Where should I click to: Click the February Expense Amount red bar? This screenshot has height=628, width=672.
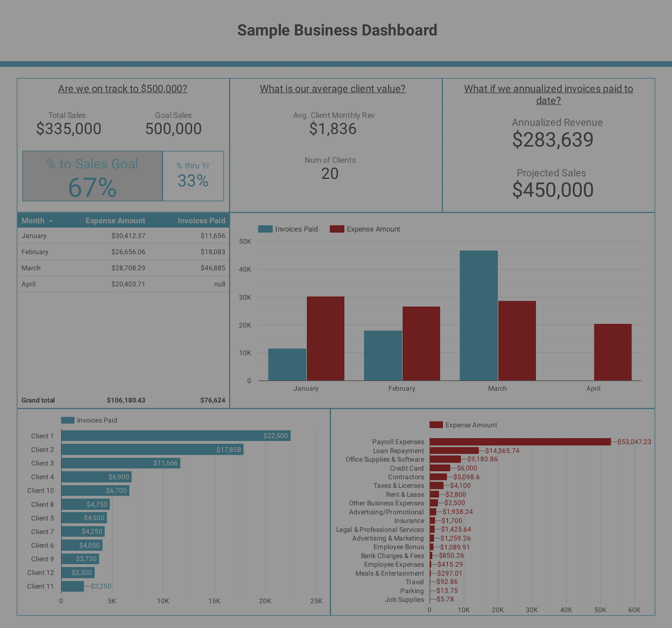(421, 344)
